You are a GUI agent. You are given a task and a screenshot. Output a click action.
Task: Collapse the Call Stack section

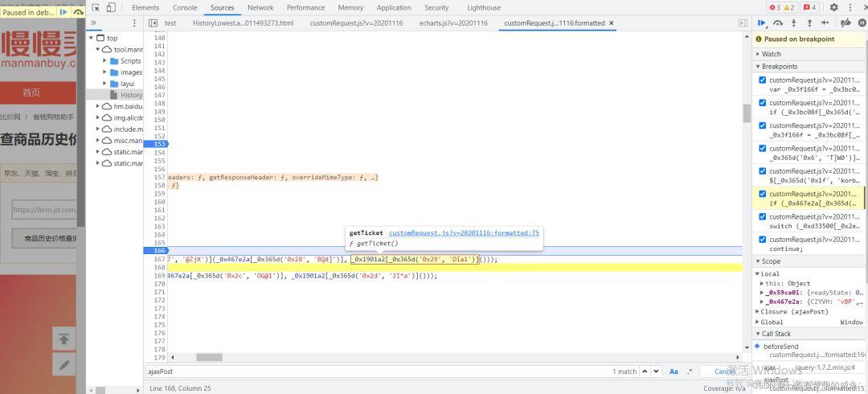(x=776, y=334)
